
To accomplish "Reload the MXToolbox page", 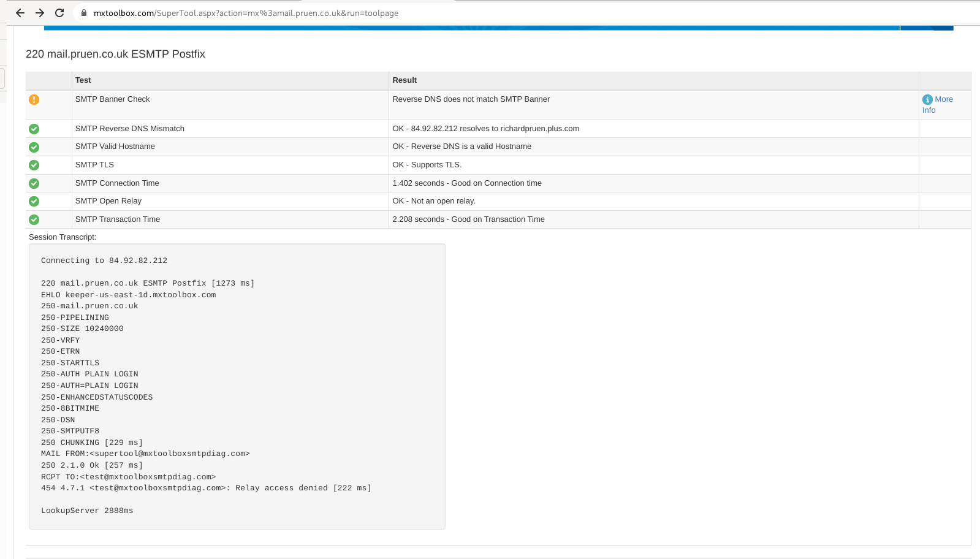I will [x=59, y=13].
